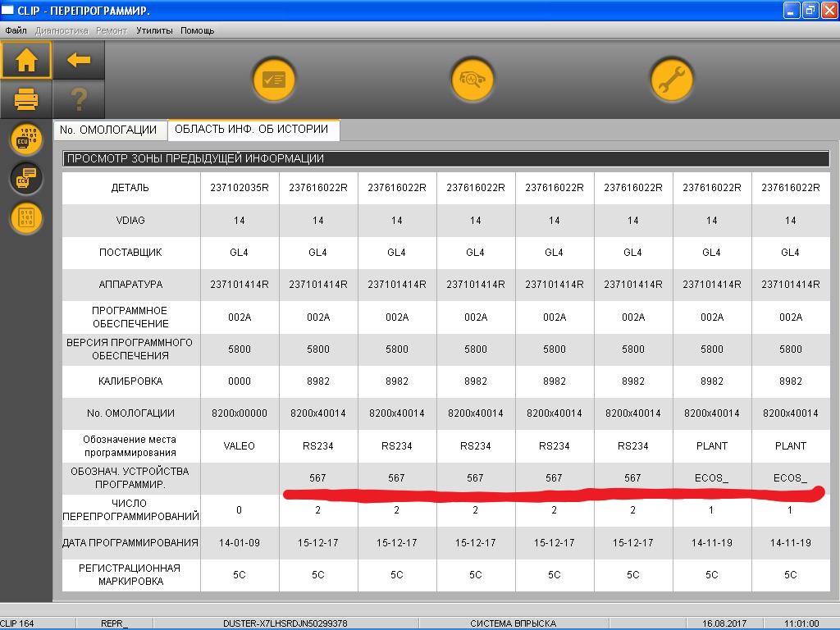Screen dimensions: 840x630
Task: Click the round checklist icon in the toolbar
Action: (x=273, y=80)
